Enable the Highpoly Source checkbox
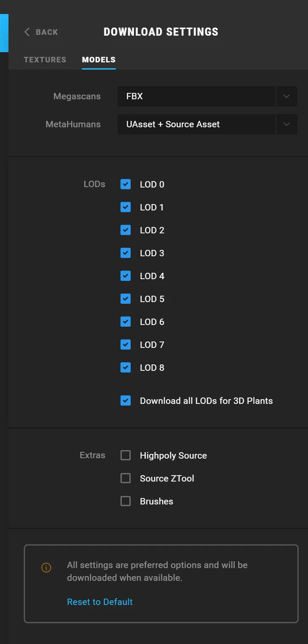 coord(126,455)
